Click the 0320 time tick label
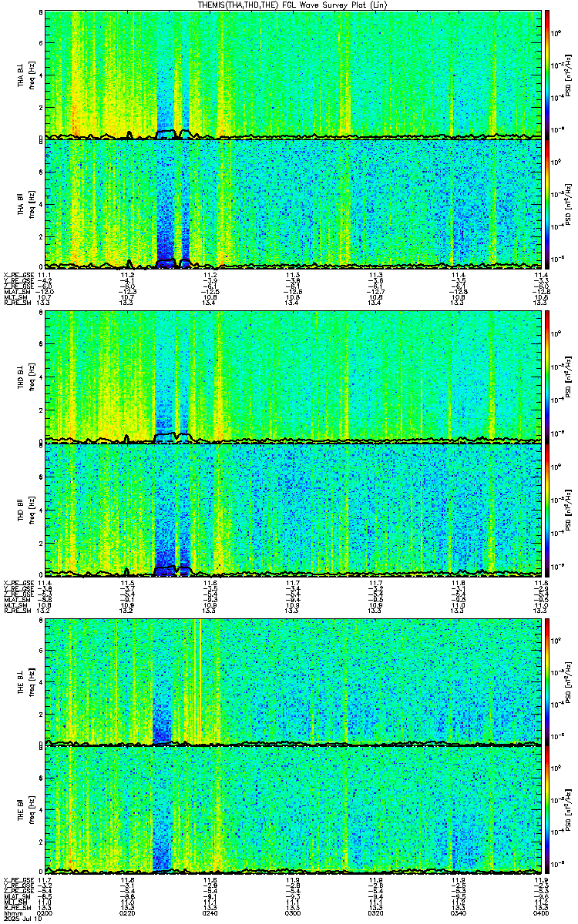 tap(376, 912)
